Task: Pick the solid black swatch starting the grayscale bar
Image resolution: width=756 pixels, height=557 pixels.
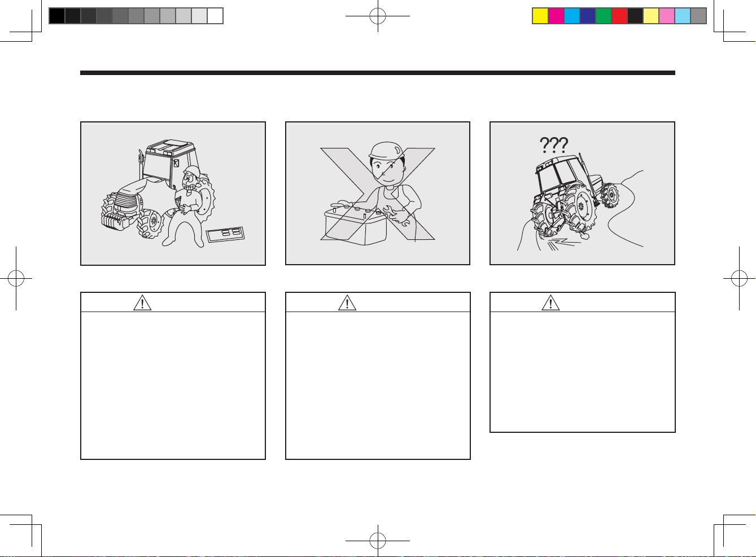Action: (x=56, y=16)
